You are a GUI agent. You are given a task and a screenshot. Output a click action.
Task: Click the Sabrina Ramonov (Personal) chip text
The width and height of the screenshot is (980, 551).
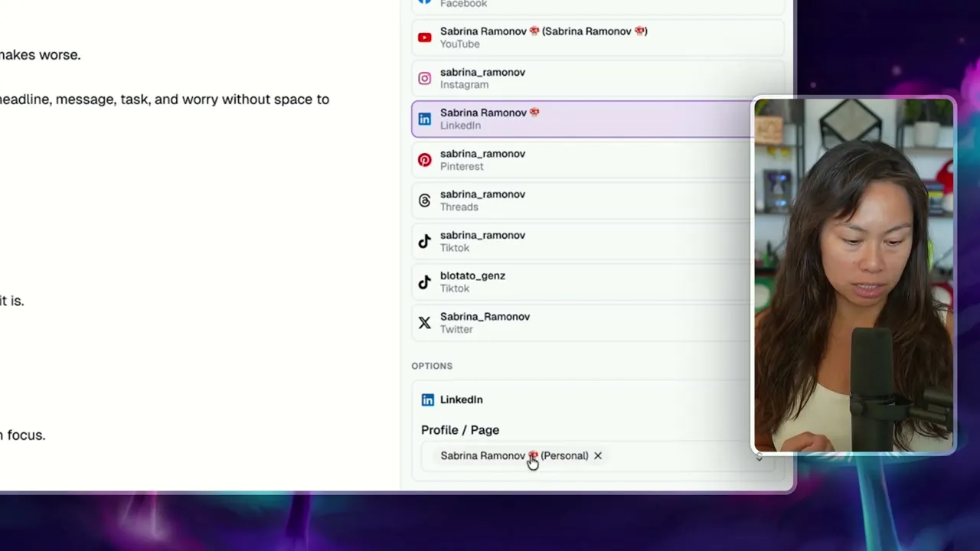514,455
